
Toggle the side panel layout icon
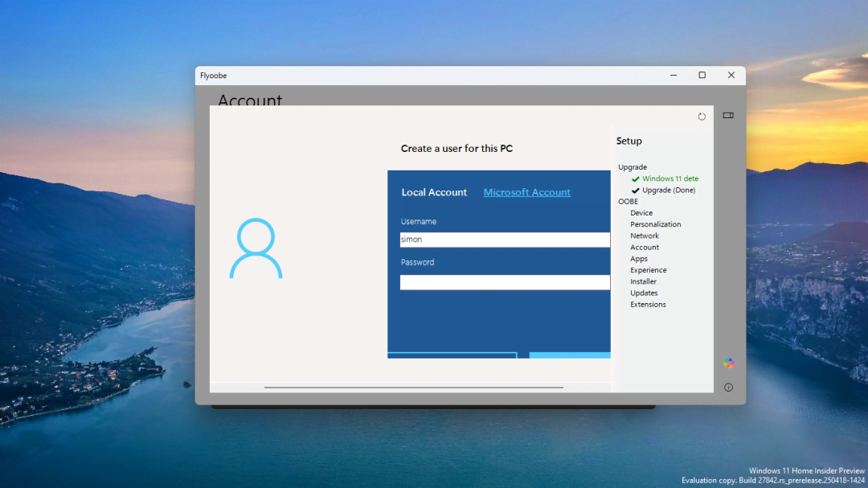tap(728, 116)
